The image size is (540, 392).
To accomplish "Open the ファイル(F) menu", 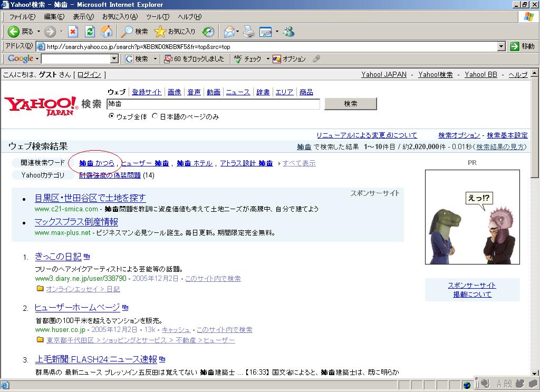I will (x=22, y=16).
